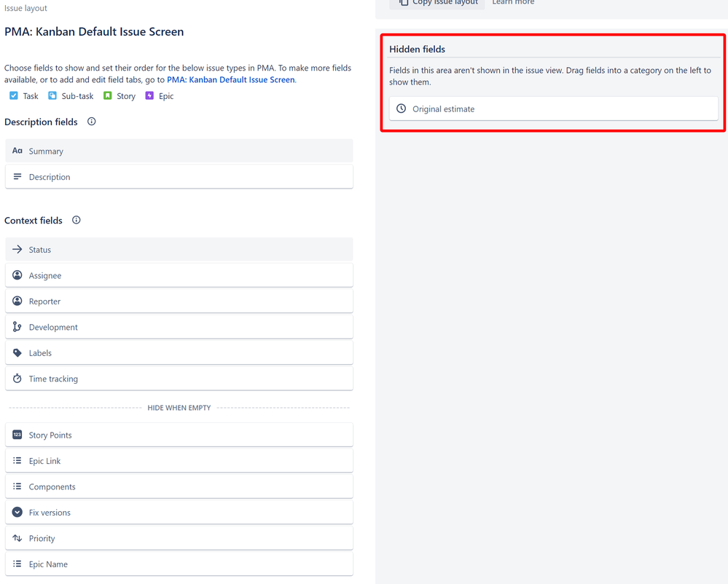The image size is (728, 584).
Task: Click the Components list icon
Action: point(17,486)
